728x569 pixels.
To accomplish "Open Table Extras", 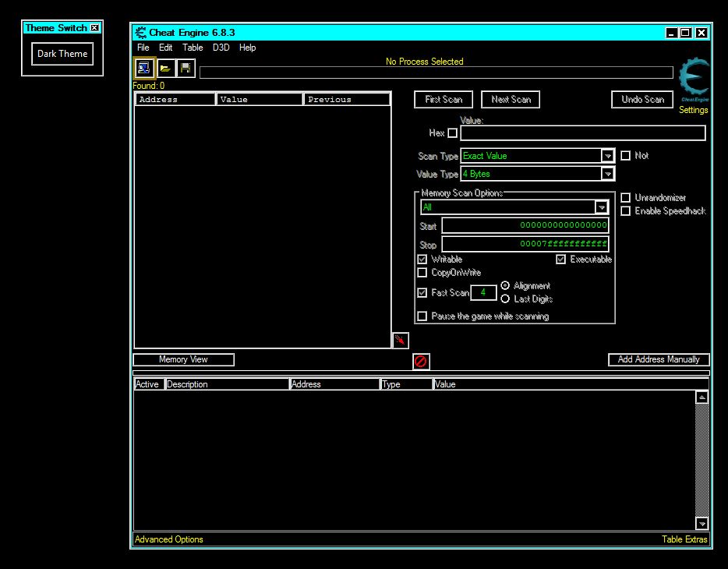I will click(x=684, y=539).
